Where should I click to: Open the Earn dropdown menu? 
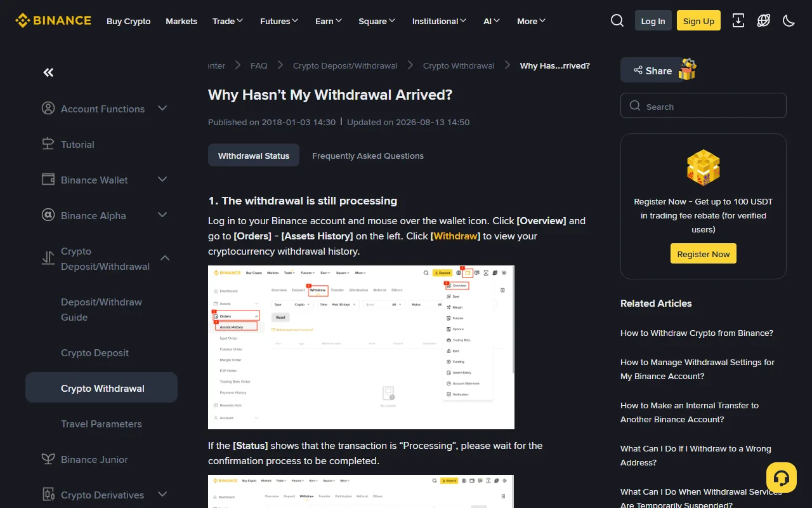(x=329, y=21)
